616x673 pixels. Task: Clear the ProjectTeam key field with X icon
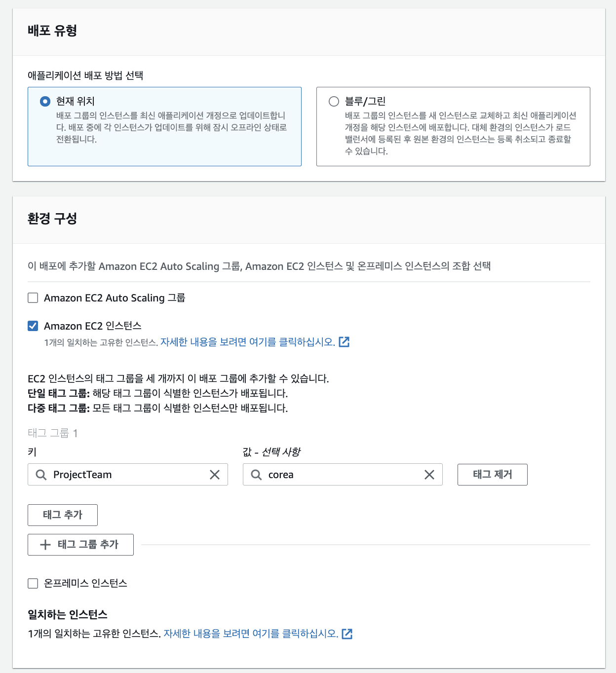215,475
